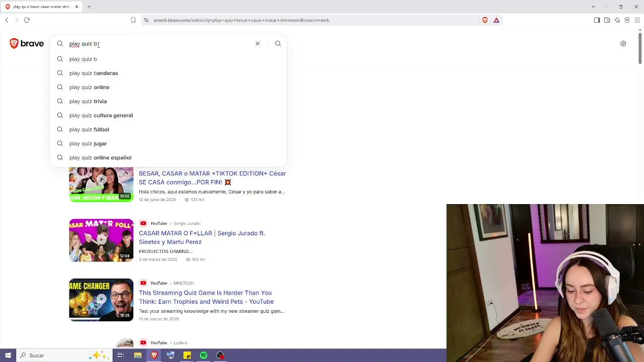The image size is (644, 362).
Task: Open the Sticky Notes taskbar app
Action: pos(187,355)
